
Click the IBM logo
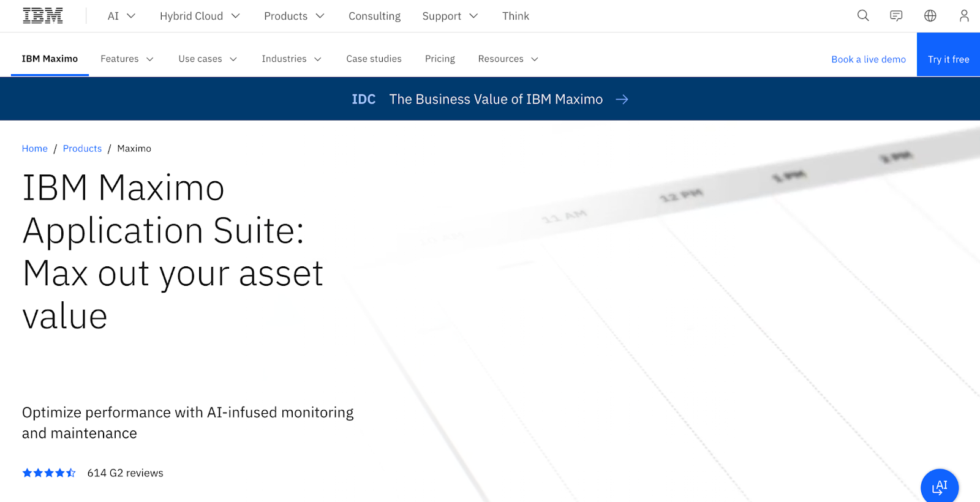click(43, 16)
